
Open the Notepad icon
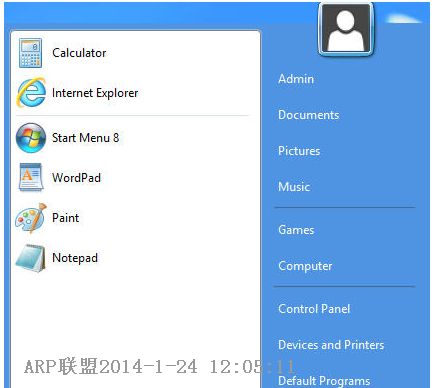(30, 258)
